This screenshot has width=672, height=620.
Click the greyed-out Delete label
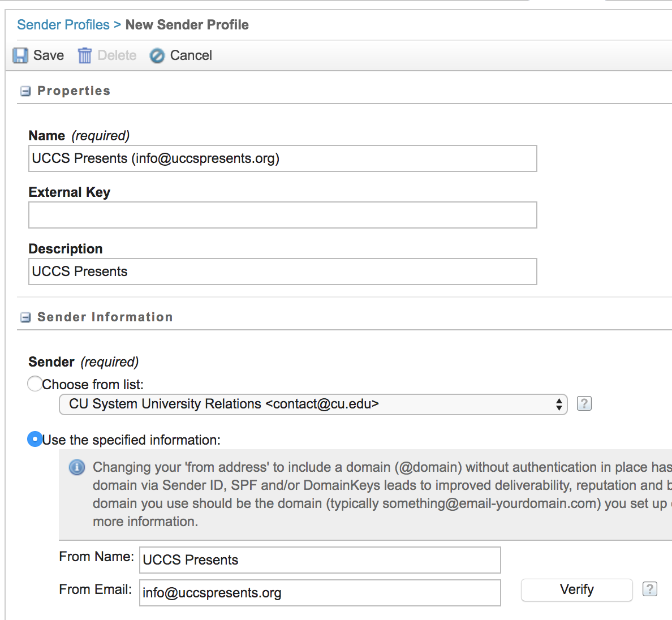(117, 55)
